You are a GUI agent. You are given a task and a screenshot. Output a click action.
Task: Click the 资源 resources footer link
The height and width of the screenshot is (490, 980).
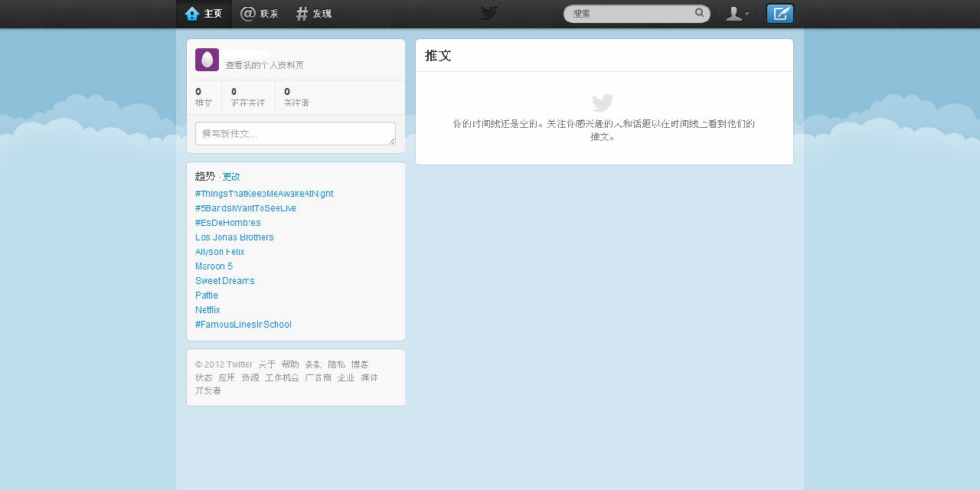click(x=250, y=377)
